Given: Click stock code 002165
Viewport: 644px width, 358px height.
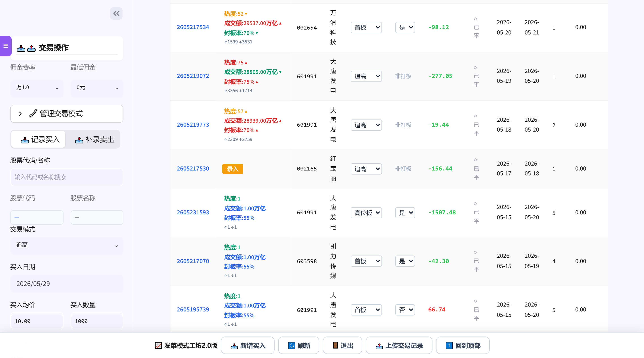Looking at the screenshot, I should pyautogui.click(x=307, y=169).
